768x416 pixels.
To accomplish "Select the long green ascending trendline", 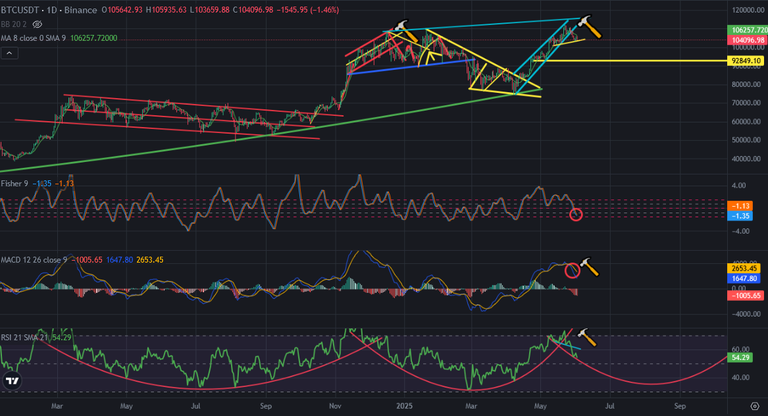I will click(x=269, y=133).
